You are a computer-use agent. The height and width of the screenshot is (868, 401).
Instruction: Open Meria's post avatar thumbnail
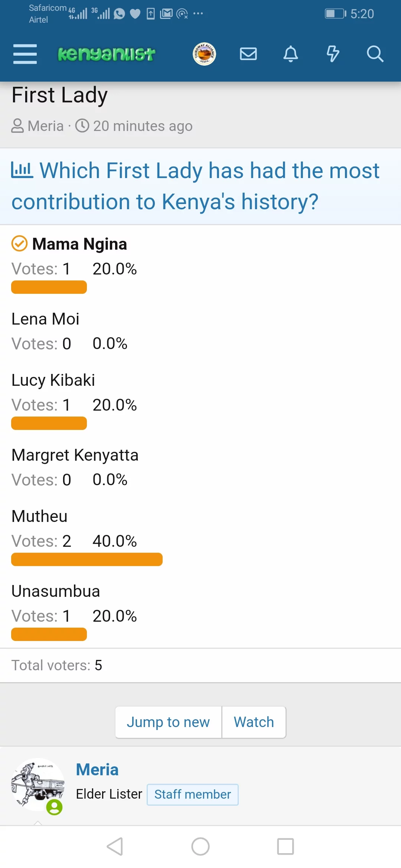38,784
